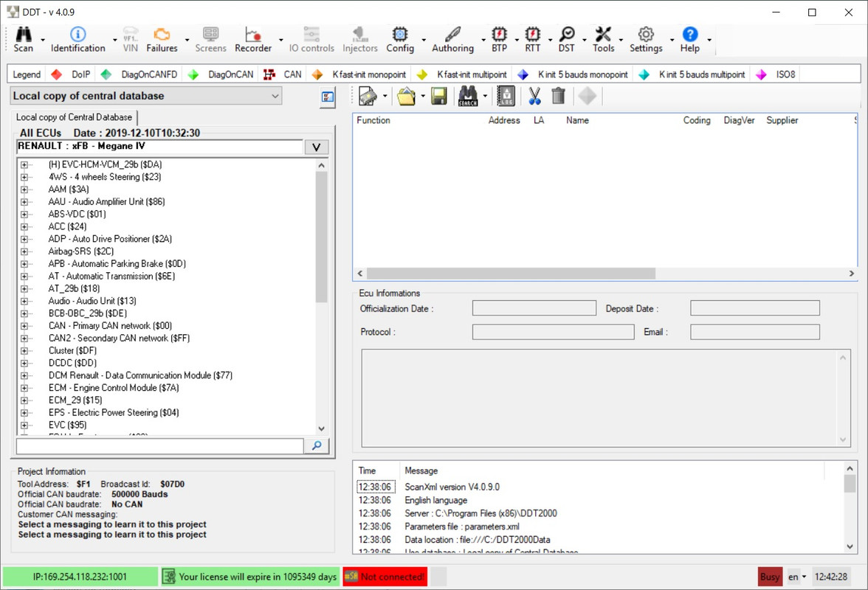Click the ISO8 legend item
The image size is (868, 590).
(776, 74)
